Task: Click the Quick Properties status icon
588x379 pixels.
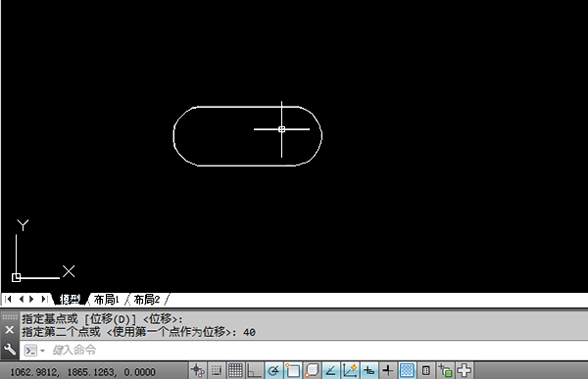Action: coord(426,371)
